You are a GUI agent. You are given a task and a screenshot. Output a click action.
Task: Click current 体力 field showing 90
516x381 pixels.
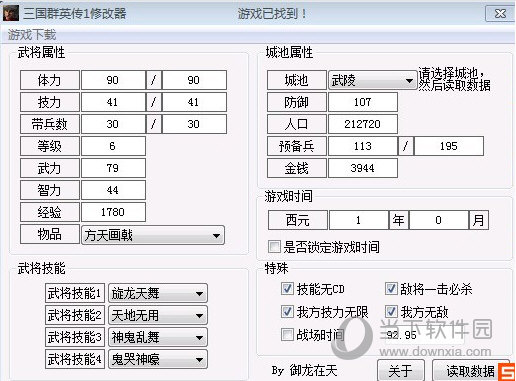(x=113, y=80)
